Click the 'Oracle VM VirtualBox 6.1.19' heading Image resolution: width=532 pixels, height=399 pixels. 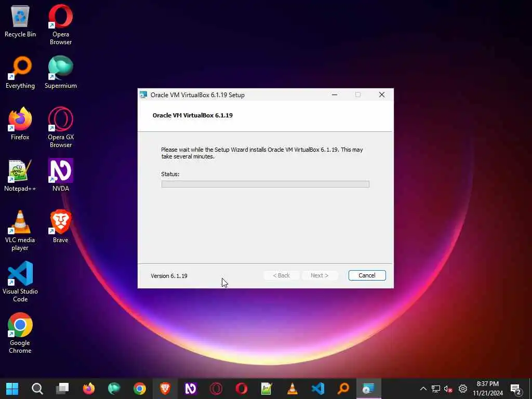[x=193, y=115]
